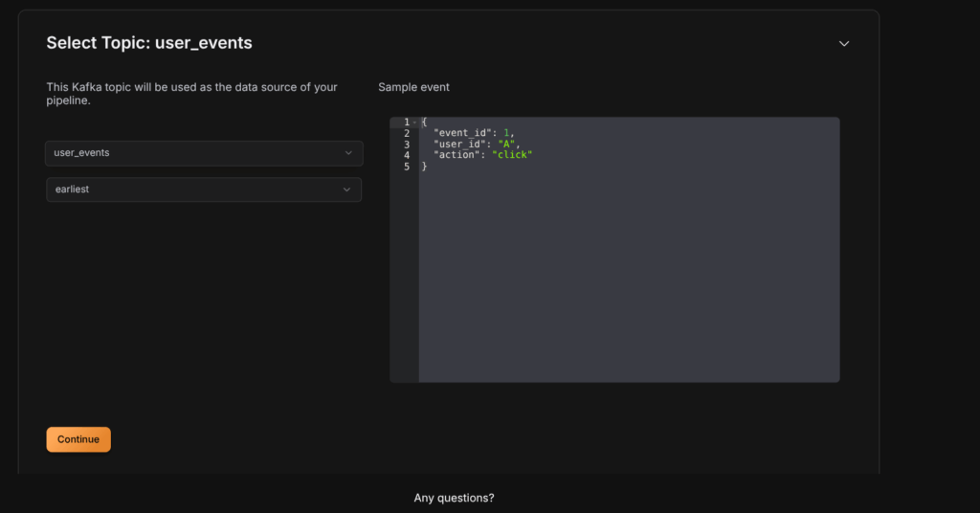Click the "A" string value in editor
The image size is (980, 513).
pyautogui.click(x=507, y=145)
